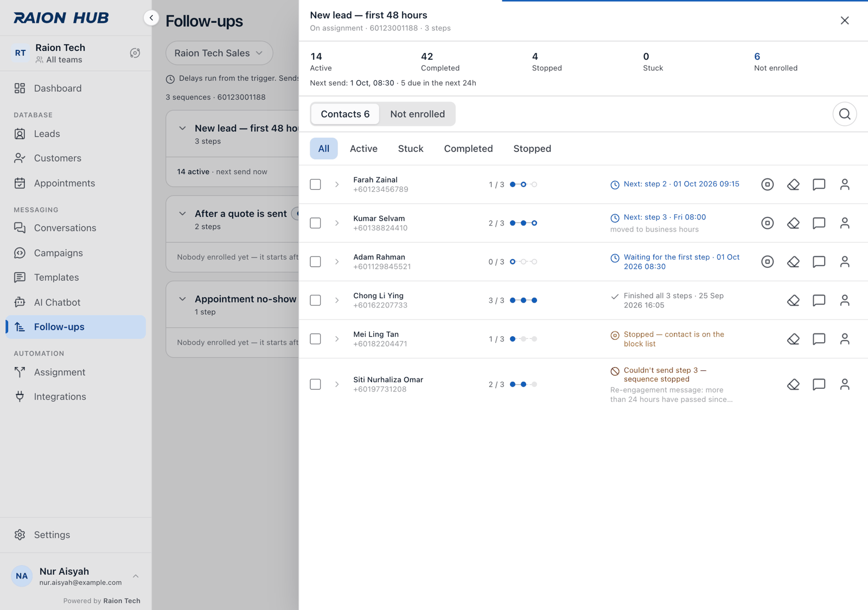Image resolution: width=868 pixels, height=610 pixels.
Task: Select the checkbox for Farah Zainal
Action: 315,184
